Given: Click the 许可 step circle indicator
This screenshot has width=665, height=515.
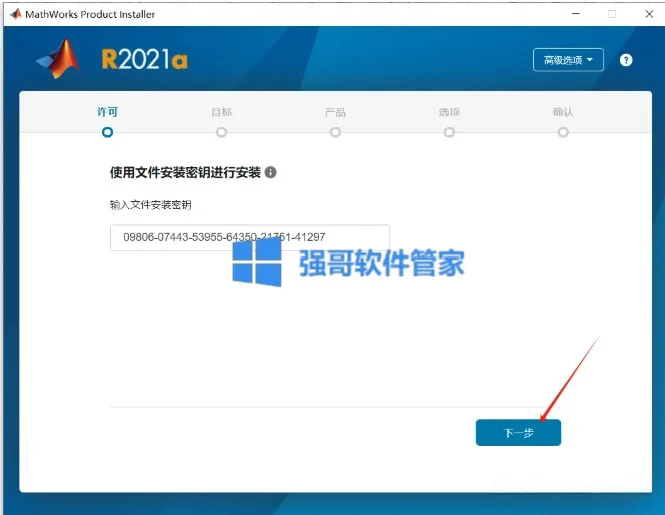Looking at the screenshot, I should (x=107, y=132).
